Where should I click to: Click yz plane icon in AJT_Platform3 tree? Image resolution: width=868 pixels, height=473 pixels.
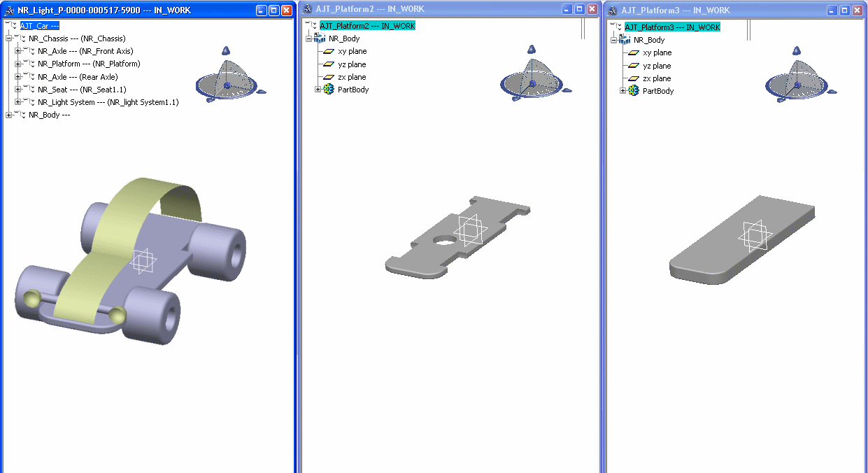click(x=634, y=66)
